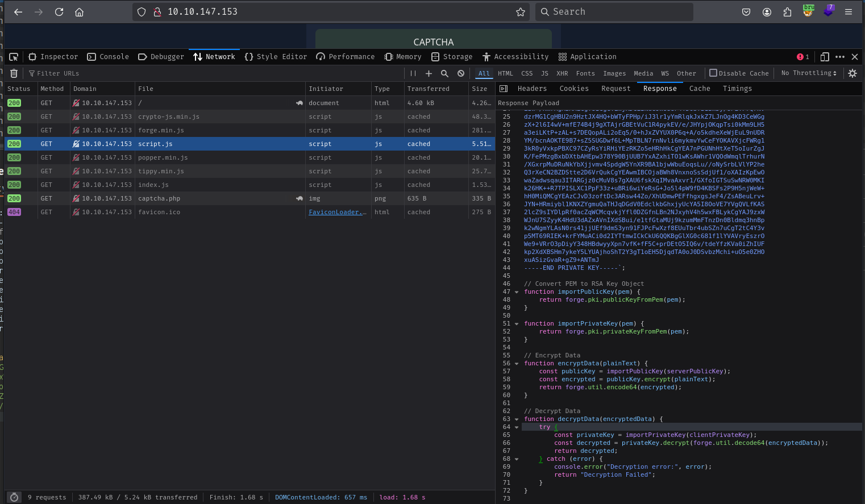Click the element picker icon
This screenshot has height=504, width=865.
14,57
